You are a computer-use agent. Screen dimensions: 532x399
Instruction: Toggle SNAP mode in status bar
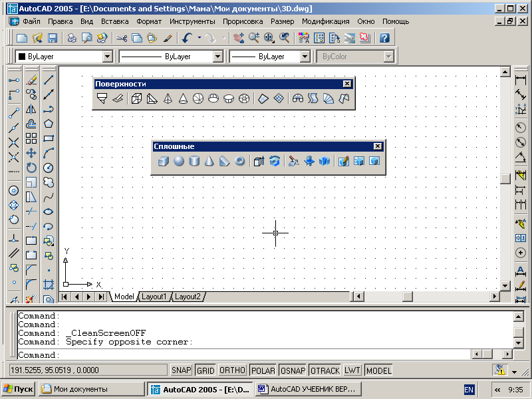pyautogui.click(x=181, y=370)
